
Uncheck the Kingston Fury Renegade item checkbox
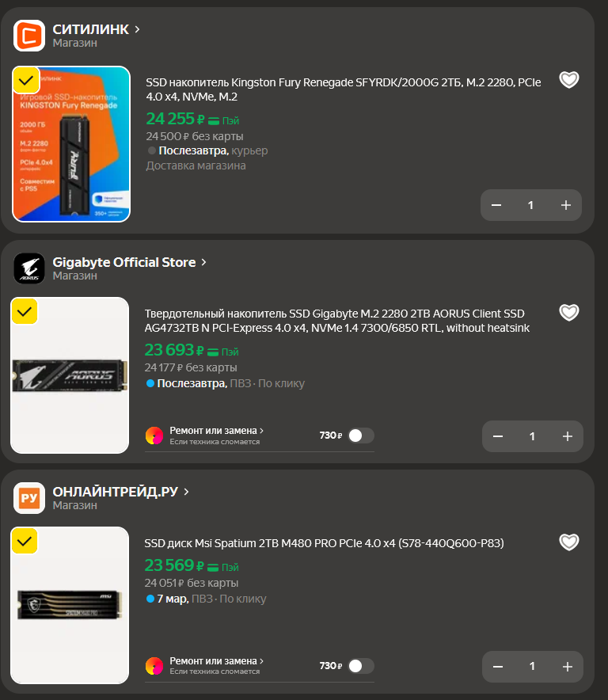click(x=26, y=80)
